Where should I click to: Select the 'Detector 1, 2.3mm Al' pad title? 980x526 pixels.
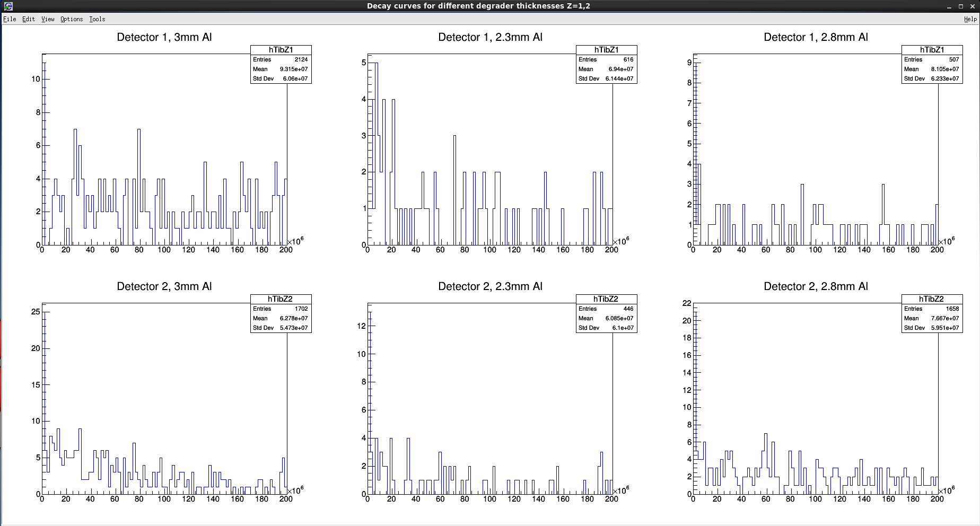pos(491,37)
